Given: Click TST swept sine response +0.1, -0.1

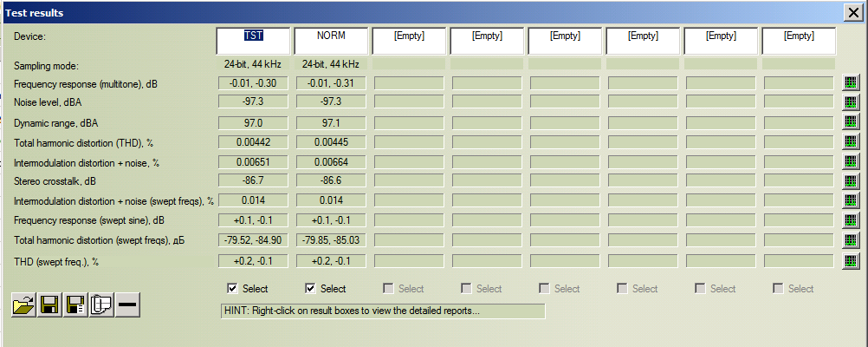Looking at the screenshot, I should click(253, 220).
